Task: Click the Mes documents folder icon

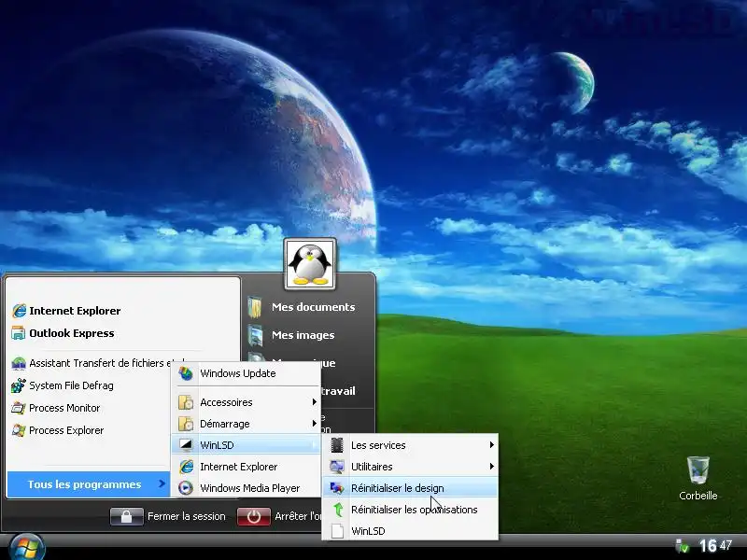Action: click(x=255, y=307)
